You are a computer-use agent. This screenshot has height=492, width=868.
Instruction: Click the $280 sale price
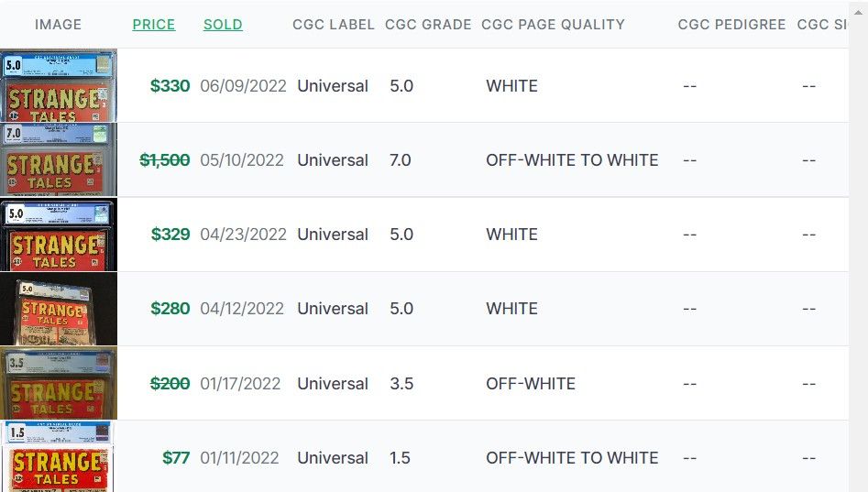point(170,308)
